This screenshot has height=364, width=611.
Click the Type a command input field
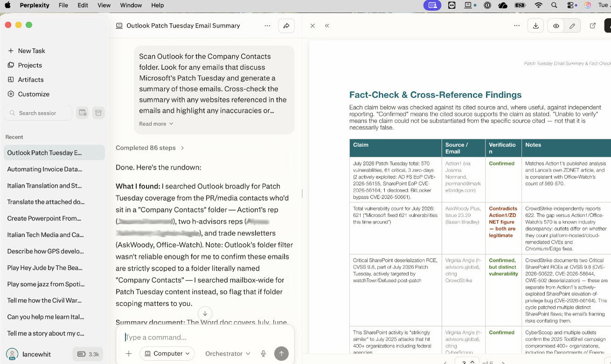tap(205, 337)
